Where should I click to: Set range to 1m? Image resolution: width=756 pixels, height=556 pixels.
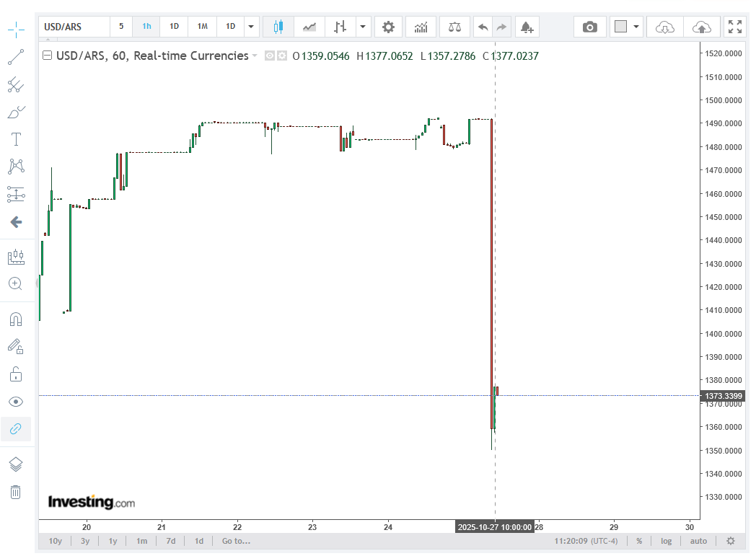point(141,541)
